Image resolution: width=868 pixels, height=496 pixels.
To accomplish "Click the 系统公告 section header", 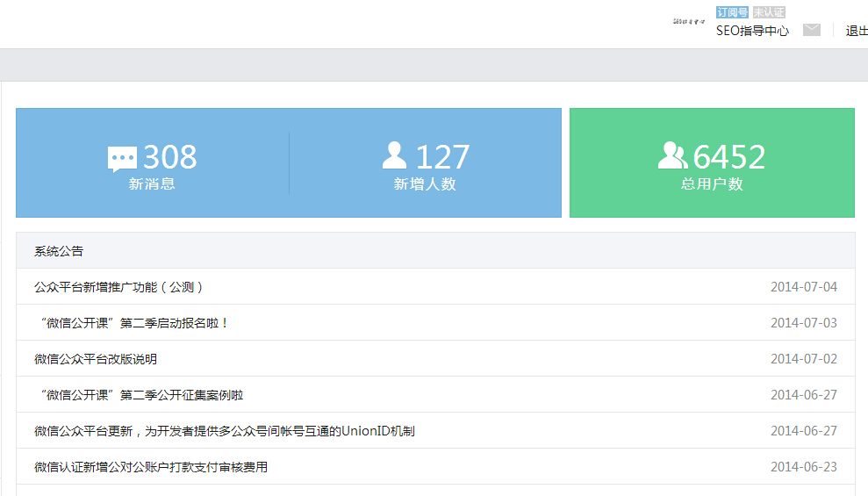I will (x=59, y=251).
